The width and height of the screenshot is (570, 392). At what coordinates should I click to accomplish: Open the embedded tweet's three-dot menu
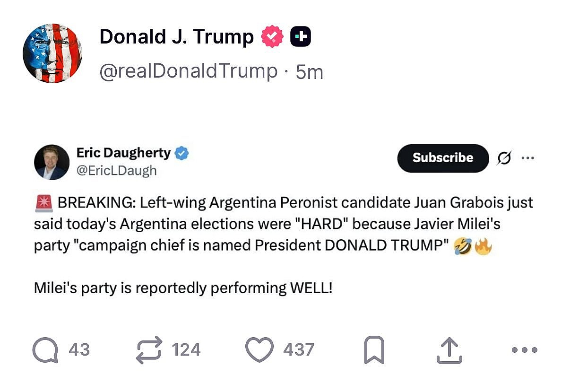527,158
